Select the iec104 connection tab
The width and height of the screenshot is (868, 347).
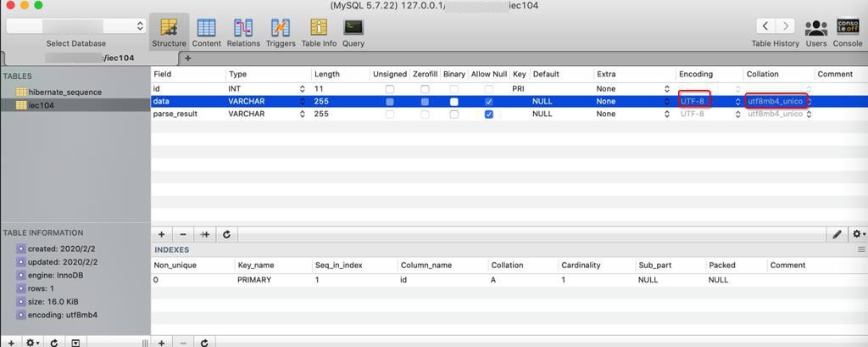click(90, 58)
